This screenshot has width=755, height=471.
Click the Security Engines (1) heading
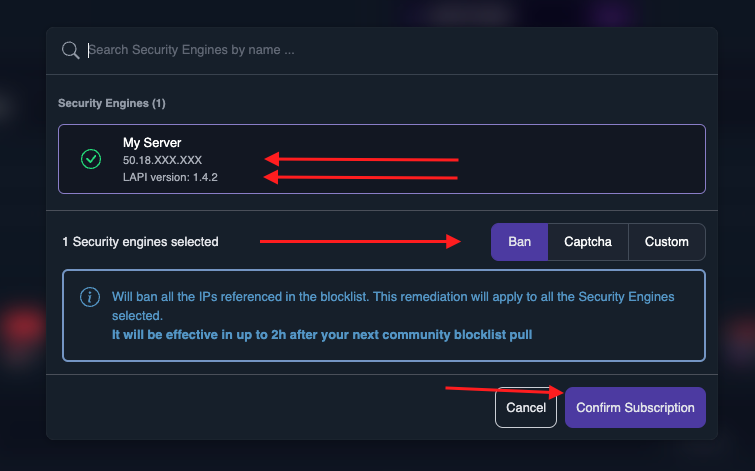[111, 103]
